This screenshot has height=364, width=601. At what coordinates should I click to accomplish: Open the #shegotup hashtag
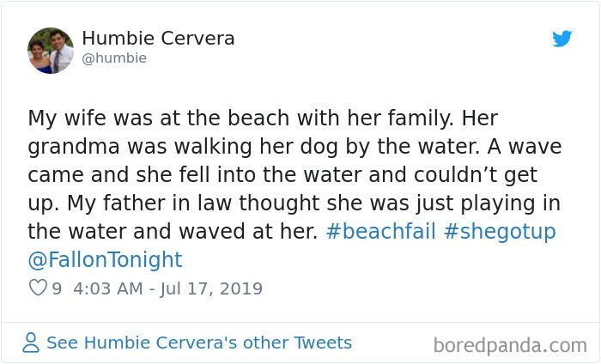[500, 231]
